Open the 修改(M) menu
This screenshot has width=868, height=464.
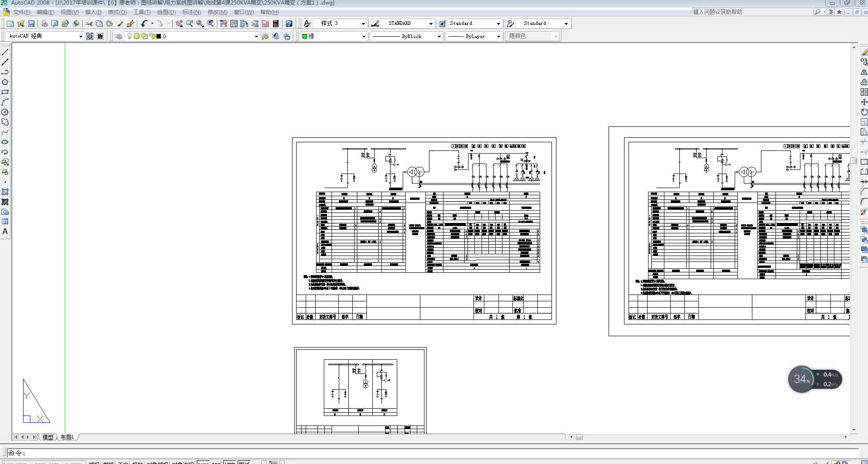point(218,12)
